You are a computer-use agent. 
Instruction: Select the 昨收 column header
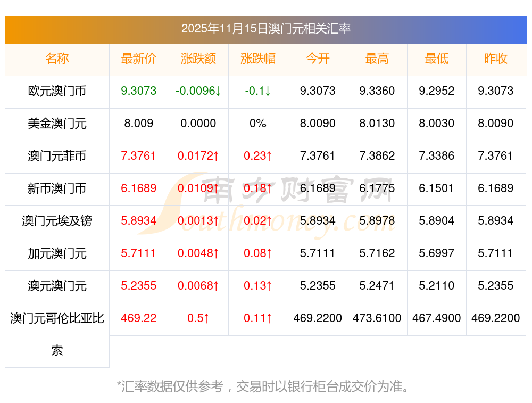click(496, 59)
